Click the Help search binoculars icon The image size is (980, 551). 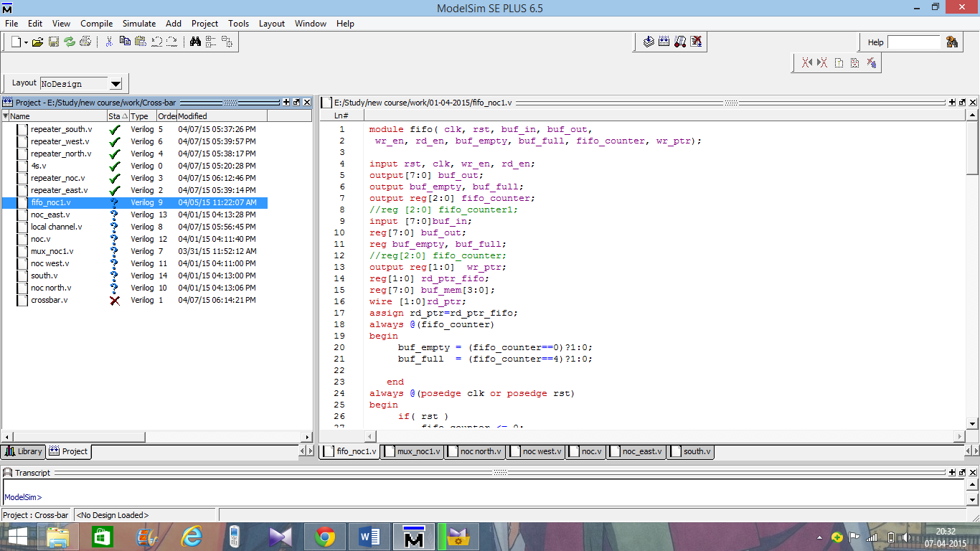click(952, 42)
